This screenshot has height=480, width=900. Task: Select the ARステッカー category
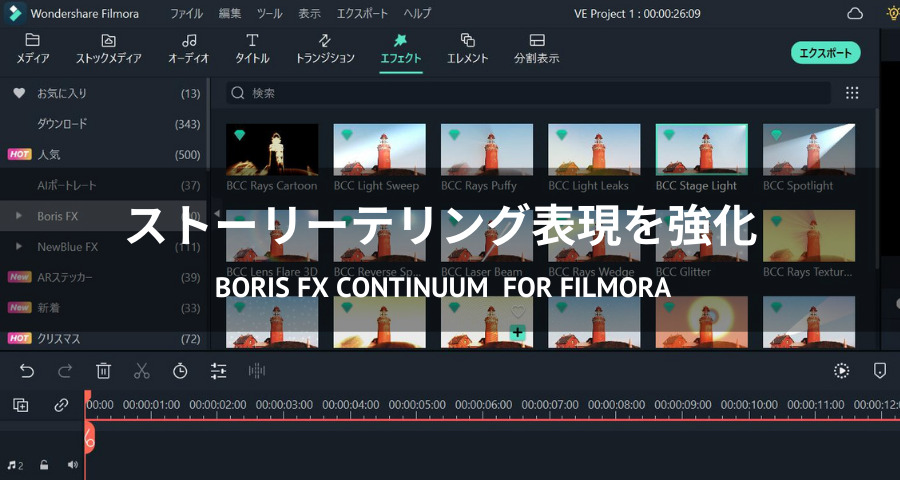pyautogui.click(x=103, y=277)
